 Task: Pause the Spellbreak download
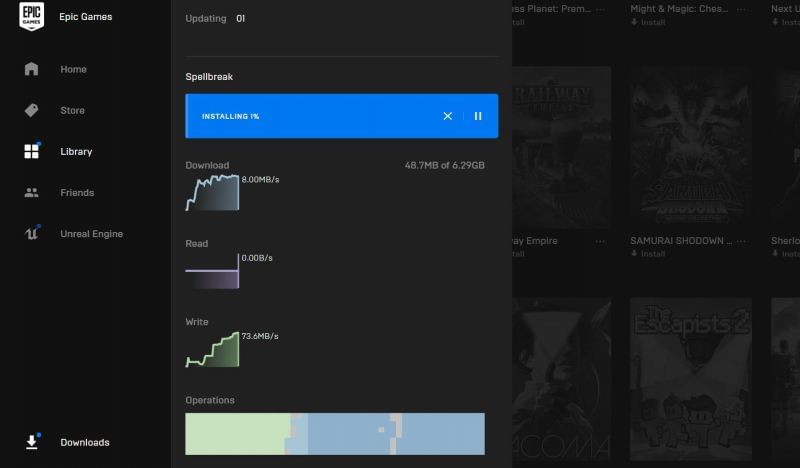[478, 116]
